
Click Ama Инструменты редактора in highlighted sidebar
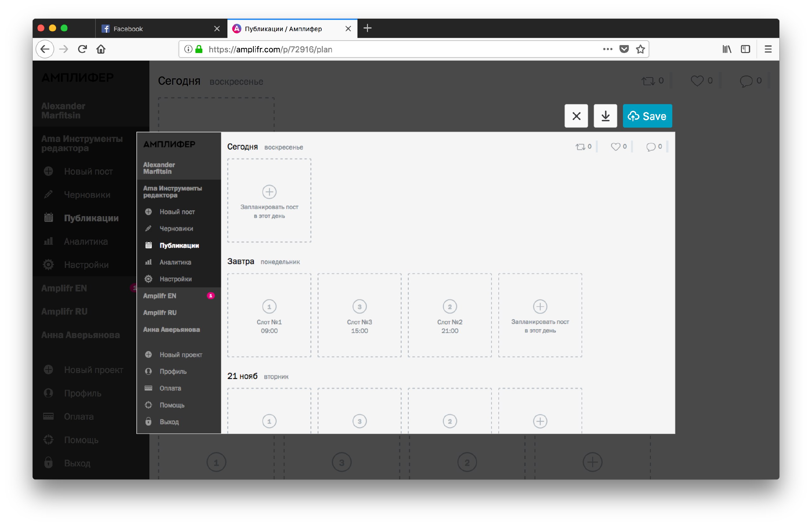pos(172,192)
